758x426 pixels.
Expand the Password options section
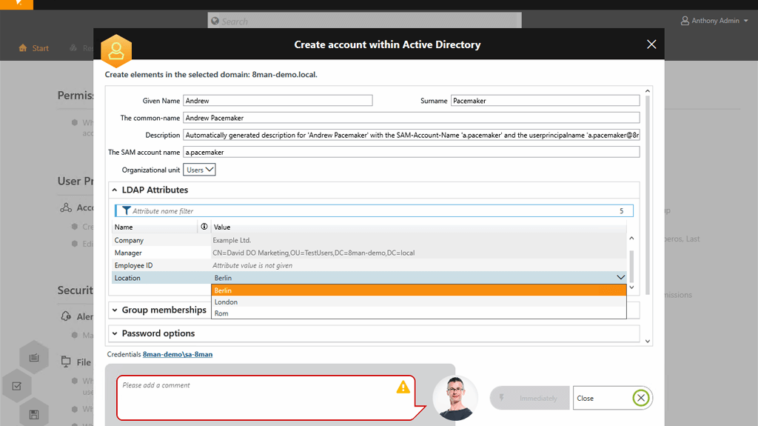[x=114, y=333]
